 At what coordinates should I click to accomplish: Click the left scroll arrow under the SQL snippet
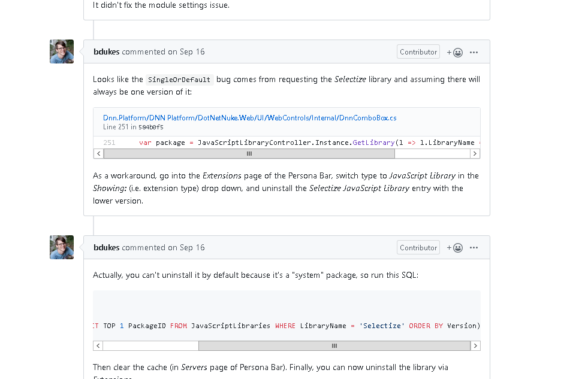pyautogui.click(x=98, y=345)
